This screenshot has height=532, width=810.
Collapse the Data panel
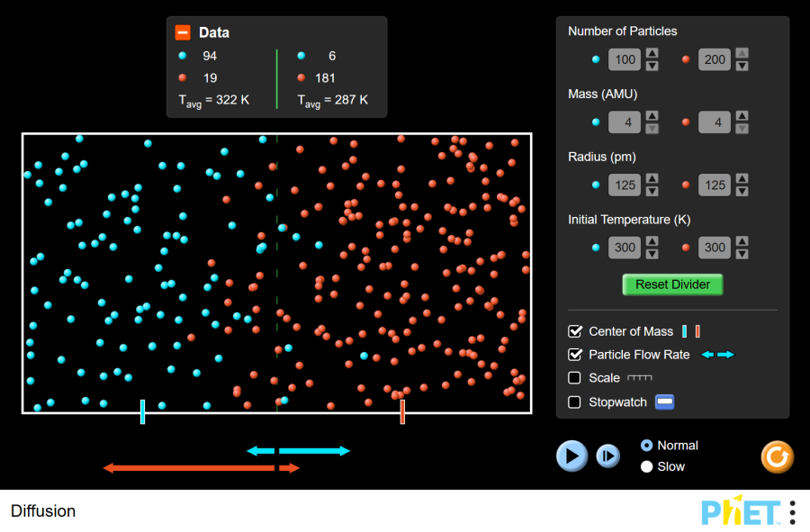coord(183,32)
